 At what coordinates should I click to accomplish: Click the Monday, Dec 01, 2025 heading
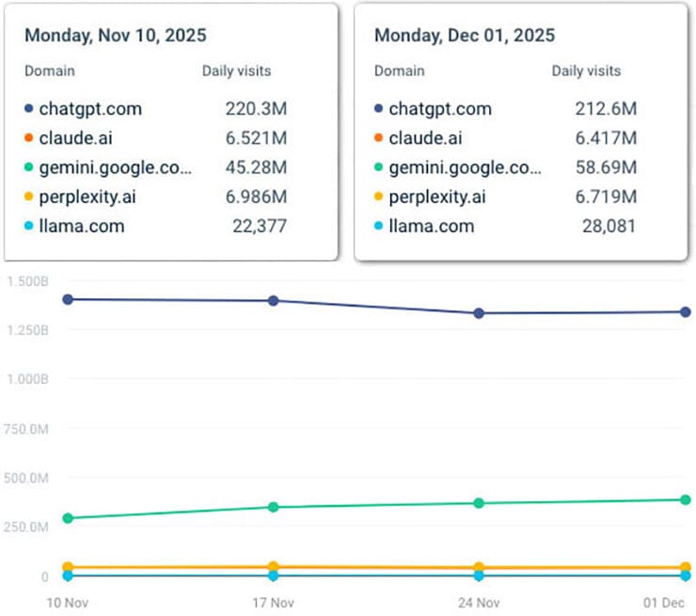click(x=465, y=36)
